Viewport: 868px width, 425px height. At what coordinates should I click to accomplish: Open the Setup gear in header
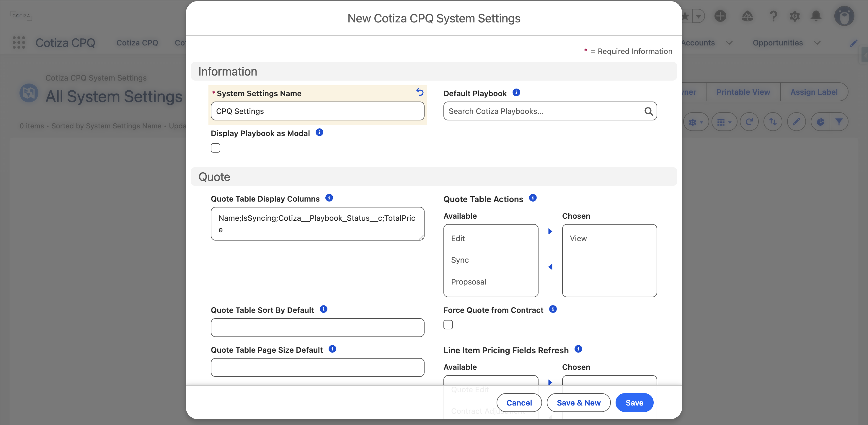794,16
